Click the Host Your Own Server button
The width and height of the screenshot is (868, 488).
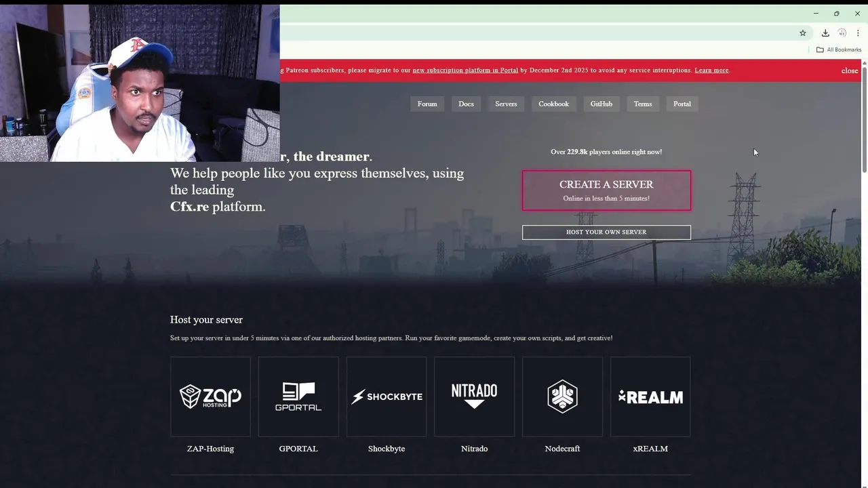[x=606, y=232]
